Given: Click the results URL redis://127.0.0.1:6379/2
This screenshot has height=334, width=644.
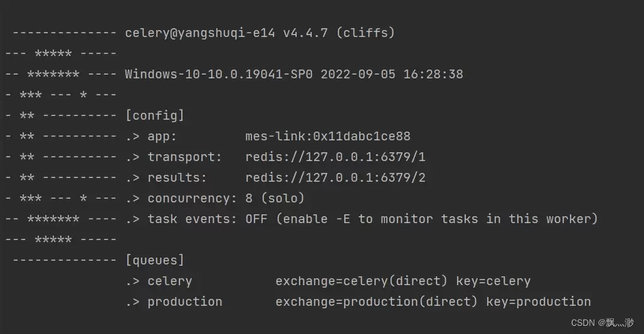Looking at the screenshot, I should 335,178.
